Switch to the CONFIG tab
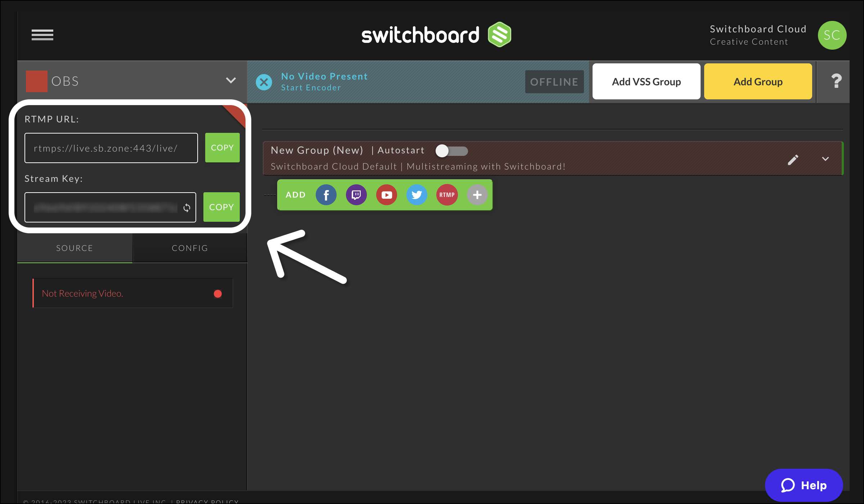 (x=190, y=248)
